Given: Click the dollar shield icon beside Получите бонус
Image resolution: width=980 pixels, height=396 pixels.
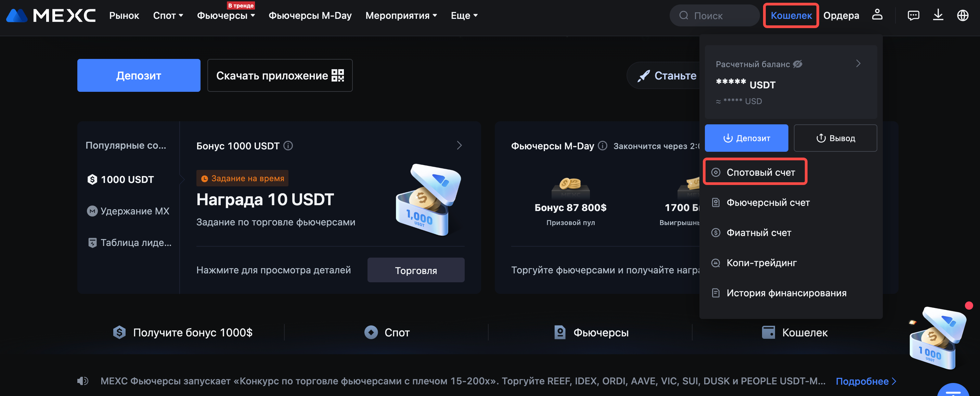Looking at the screenshot, I should (x=119, y=332).
